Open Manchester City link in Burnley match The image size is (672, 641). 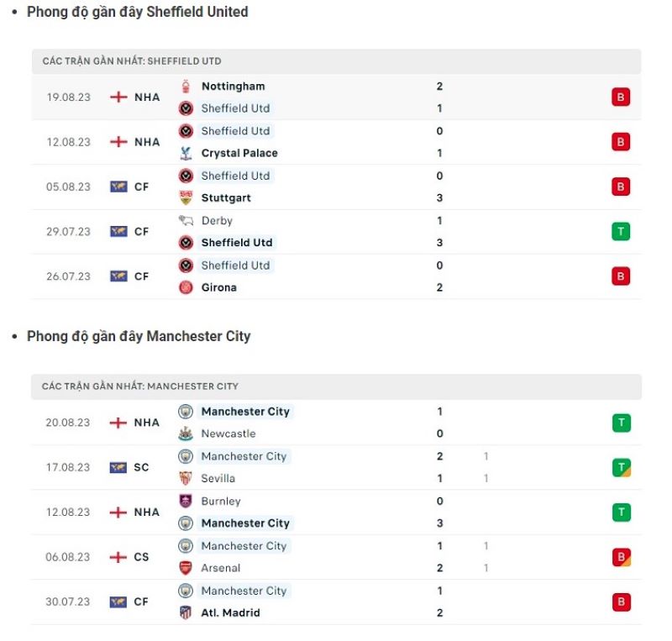pyautogui.click(x=245, y=523)
